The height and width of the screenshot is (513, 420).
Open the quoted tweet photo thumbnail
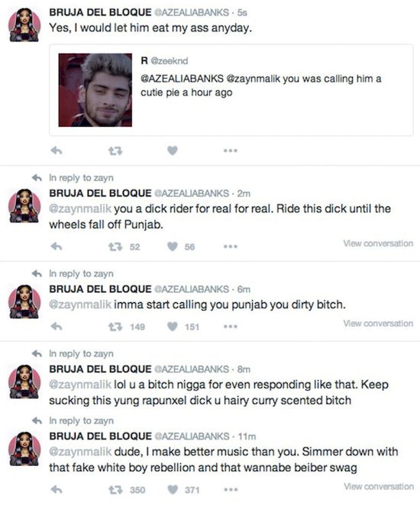95,90
